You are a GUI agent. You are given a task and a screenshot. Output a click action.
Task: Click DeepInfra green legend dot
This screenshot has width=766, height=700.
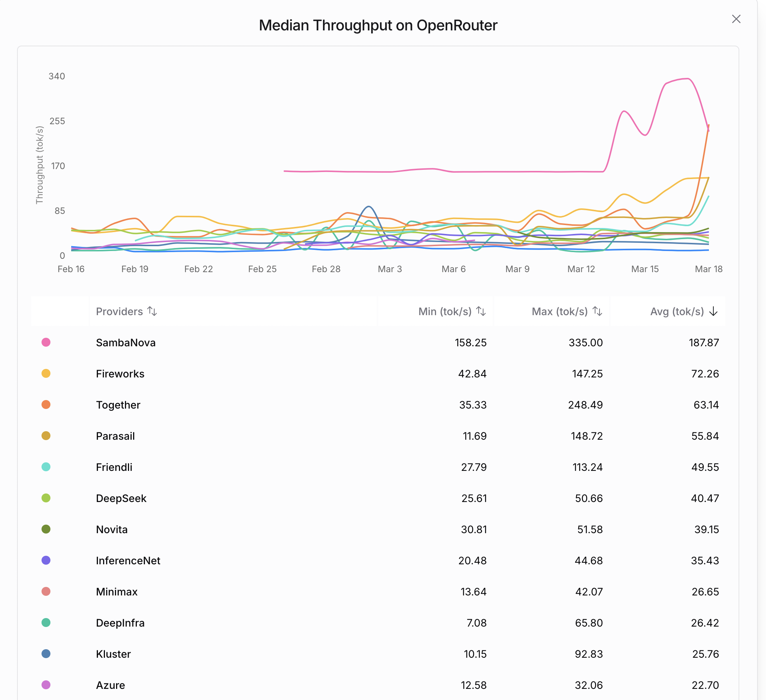point(46,623)
